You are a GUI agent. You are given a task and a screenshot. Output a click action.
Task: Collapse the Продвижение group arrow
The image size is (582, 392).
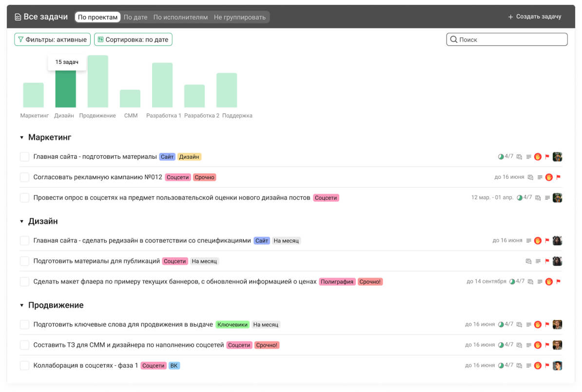pos(21,305)
